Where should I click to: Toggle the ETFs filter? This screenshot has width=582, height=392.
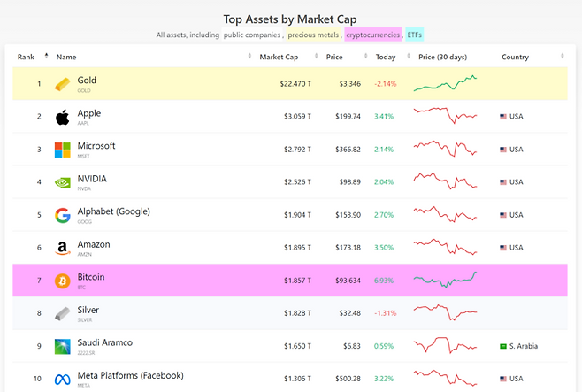click(x=415, y=35)
